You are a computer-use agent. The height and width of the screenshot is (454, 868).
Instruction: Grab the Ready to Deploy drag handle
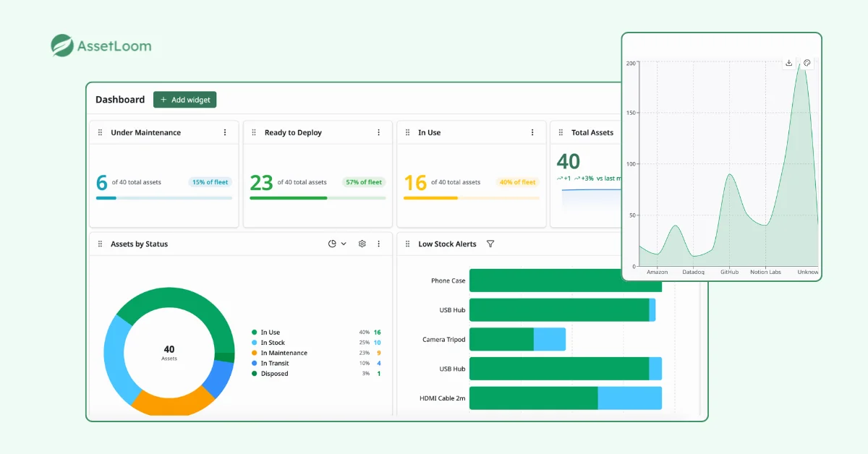(x=254, y=132)
